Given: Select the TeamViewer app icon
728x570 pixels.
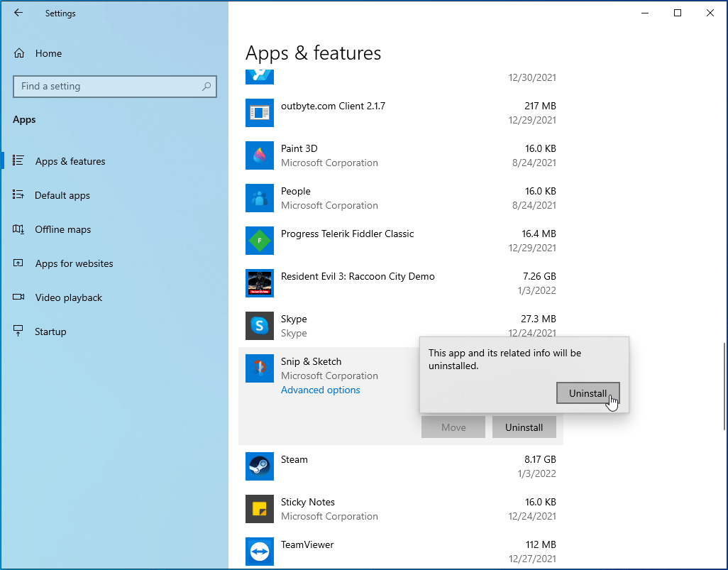Looking at the screenshot, I should [260, 552].
